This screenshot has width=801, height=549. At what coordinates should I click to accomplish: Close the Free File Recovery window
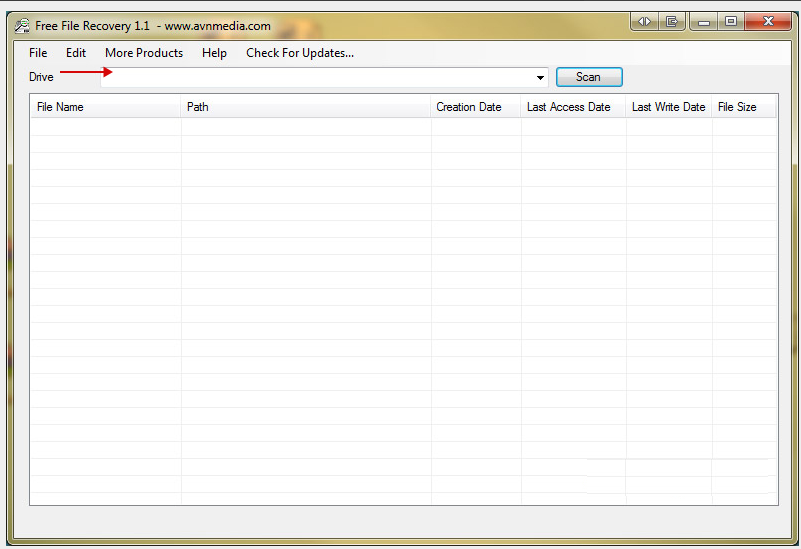coord(769,21)
